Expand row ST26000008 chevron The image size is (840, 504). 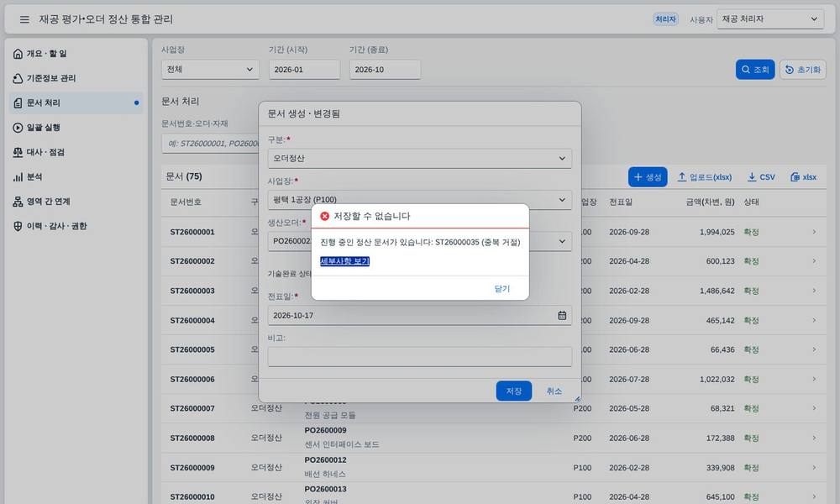(814, 438)
